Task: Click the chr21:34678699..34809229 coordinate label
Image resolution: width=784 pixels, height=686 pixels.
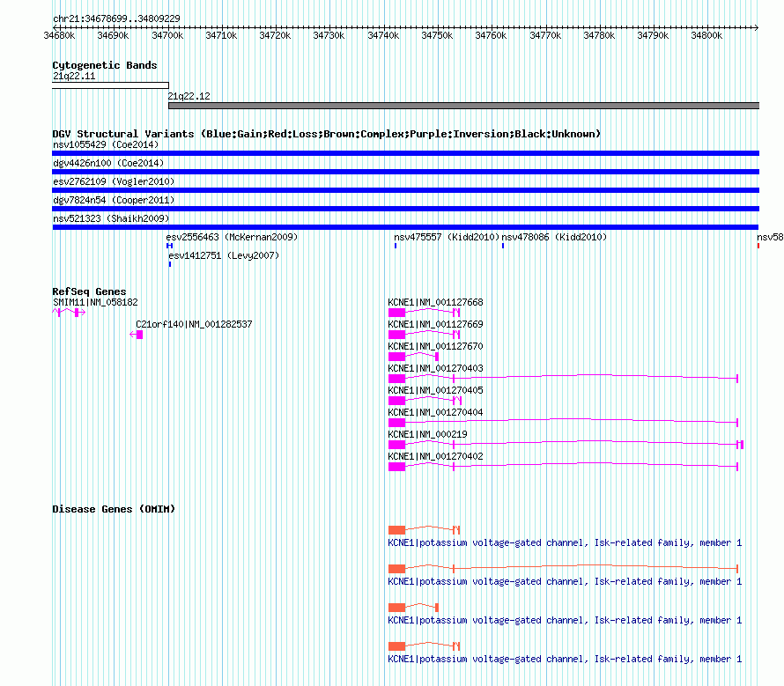Action: [116, 18]
